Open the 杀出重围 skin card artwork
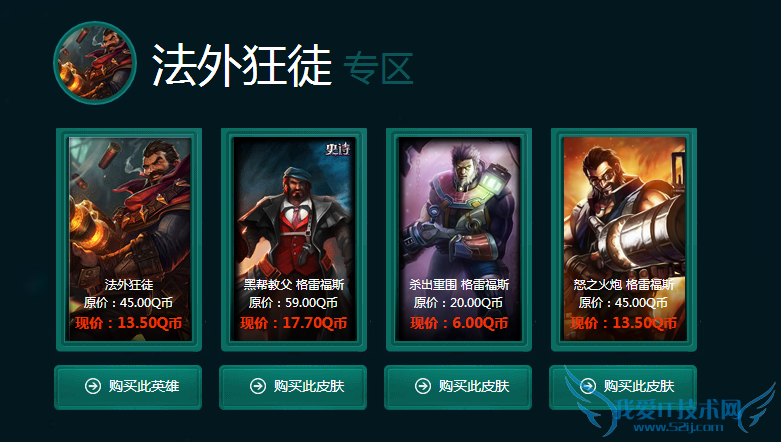Viewport: 781px width, 442px height. pos(459,239)
